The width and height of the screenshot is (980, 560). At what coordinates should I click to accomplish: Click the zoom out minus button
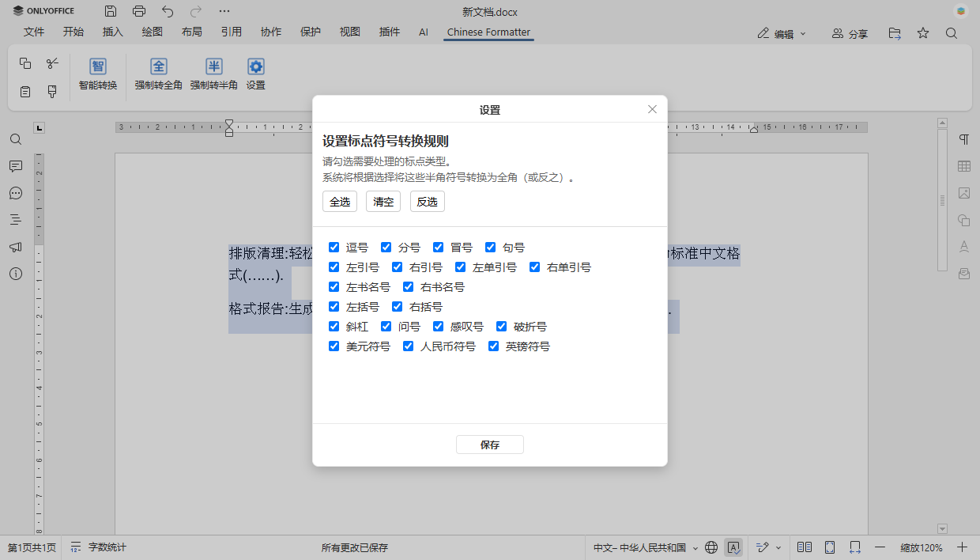pos(880,547)
